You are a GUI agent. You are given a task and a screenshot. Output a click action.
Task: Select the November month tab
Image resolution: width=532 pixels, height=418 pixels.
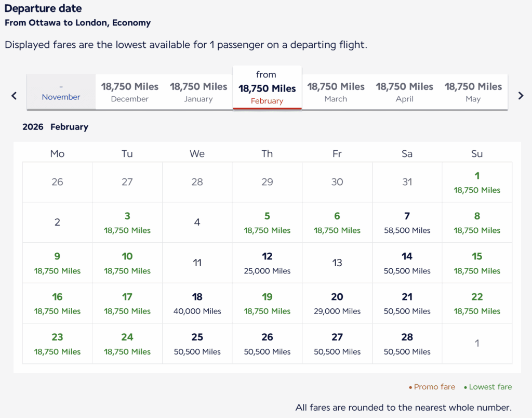pyautogui.click(x=61, y=92)
